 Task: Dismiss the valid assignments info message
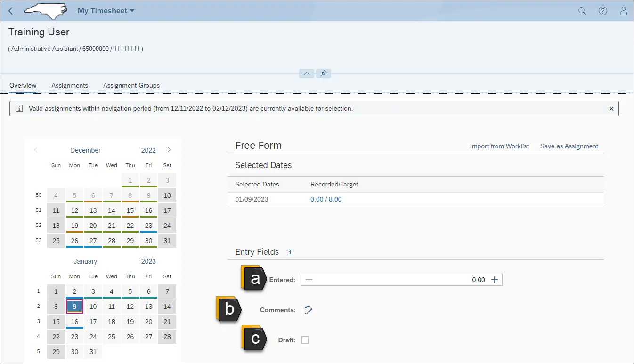coord(611,109)
